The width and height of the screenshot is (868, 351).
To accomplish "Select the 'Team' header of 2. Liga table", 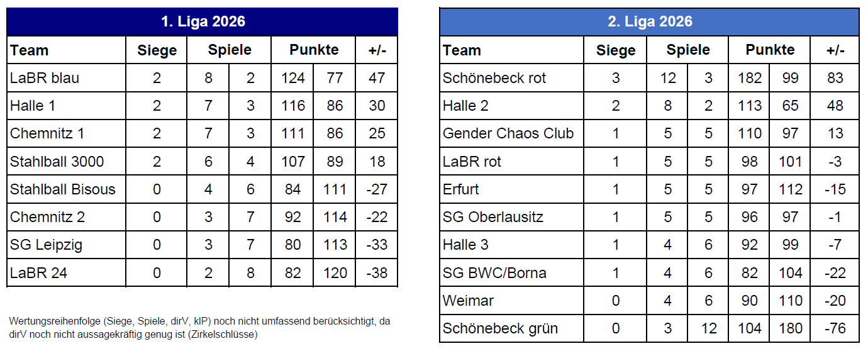I will pos(462,50).
